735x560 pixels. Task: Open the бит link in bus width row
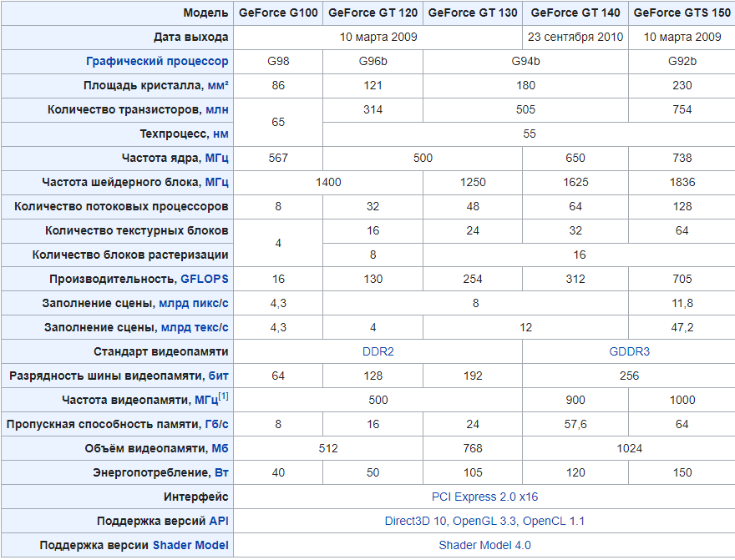click(219, 376)
